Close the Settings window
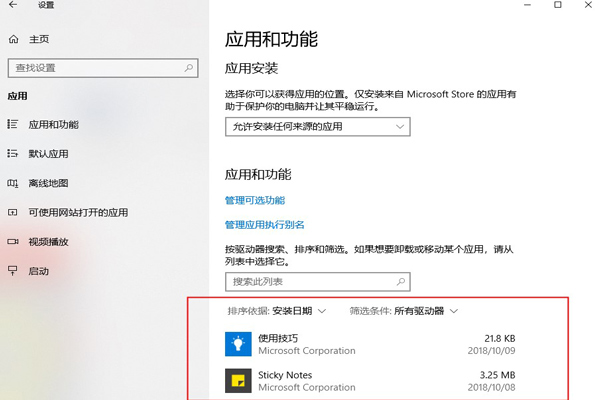The width and height of the screenshot is (600, 400). pyautogui.click(x=589, y=5)
